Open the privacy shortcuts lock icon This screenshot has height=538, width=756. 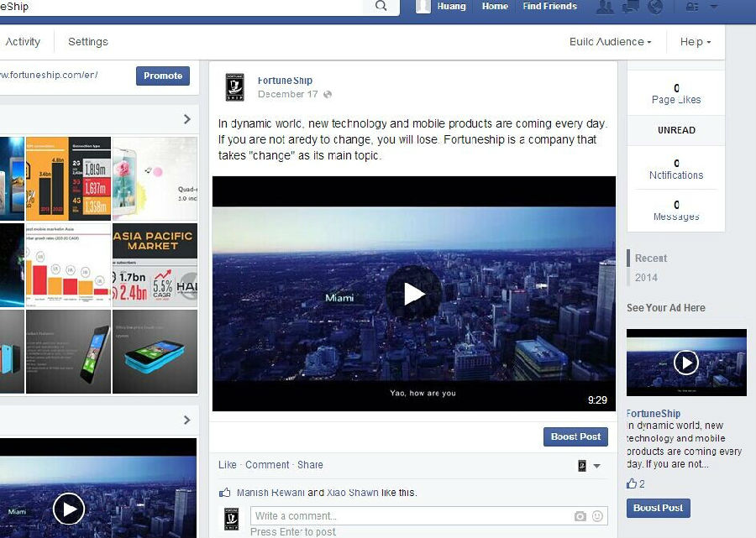[x=692, y=7]
